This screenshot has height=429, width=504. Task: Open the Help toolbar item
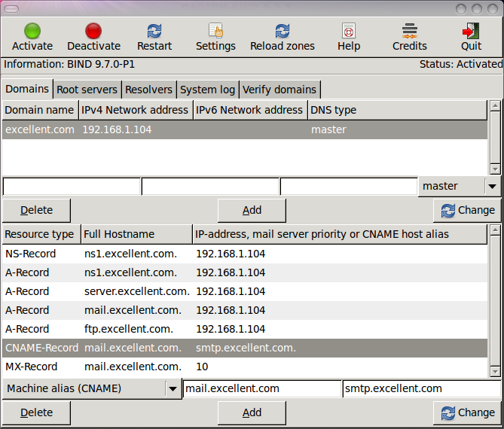pos(349,37)
